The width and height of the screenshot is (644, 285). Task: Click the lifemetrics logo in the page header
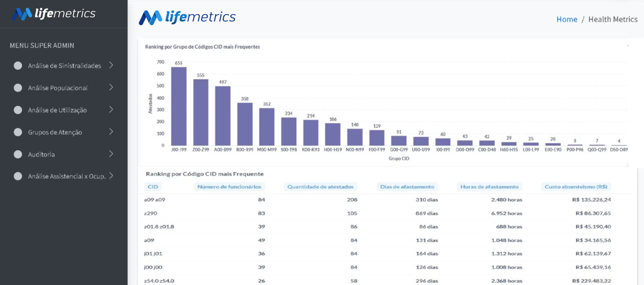[x=187, y=17]
